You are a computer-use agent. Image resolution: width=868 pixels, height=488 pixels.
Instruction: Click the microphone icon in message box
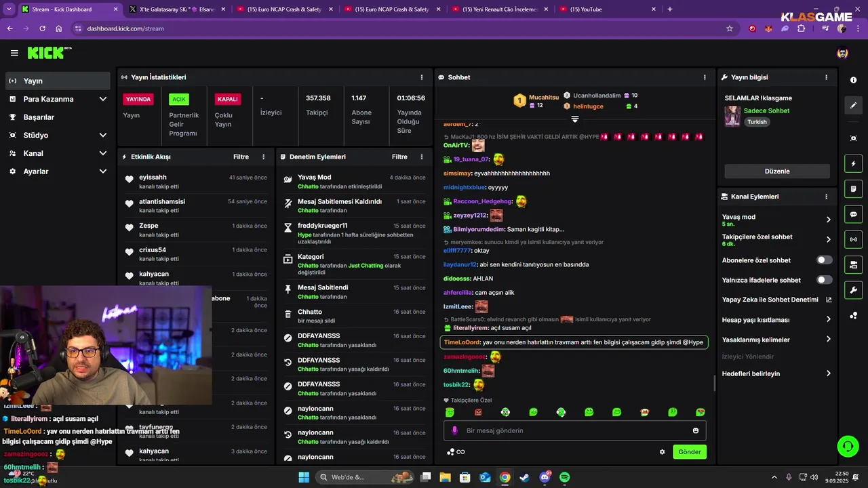(x=454, y=430)
